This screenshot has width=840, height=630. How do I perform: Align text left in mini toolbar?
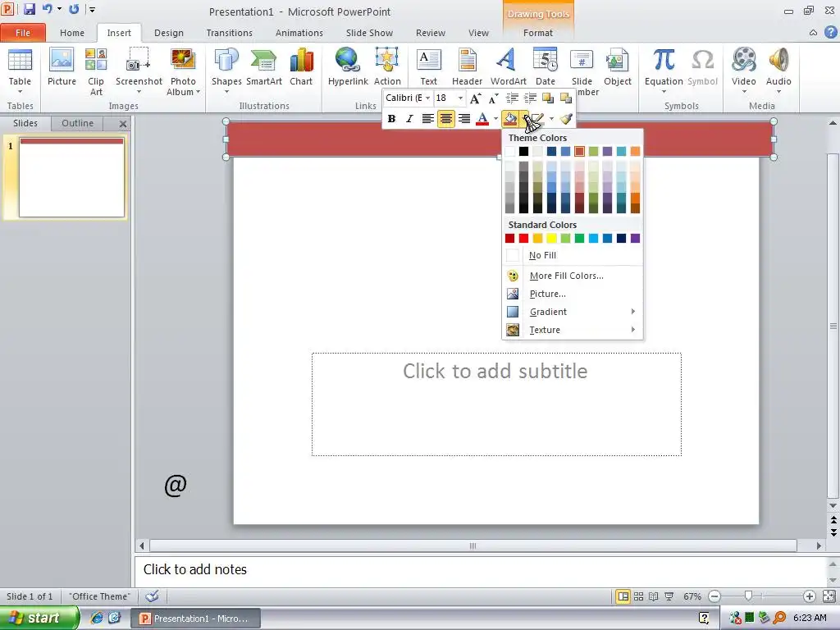427,119
